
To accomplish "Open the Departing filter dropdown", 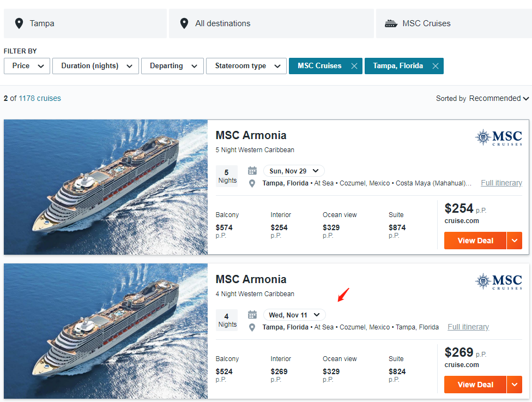I will coord(172,66).
